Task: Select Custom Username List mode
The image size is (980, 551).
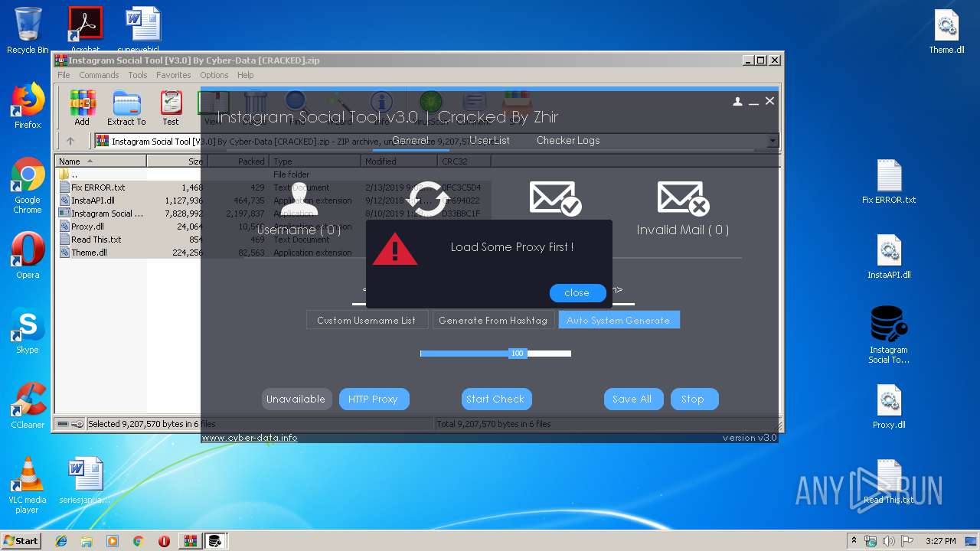Action: pos(367,320)
